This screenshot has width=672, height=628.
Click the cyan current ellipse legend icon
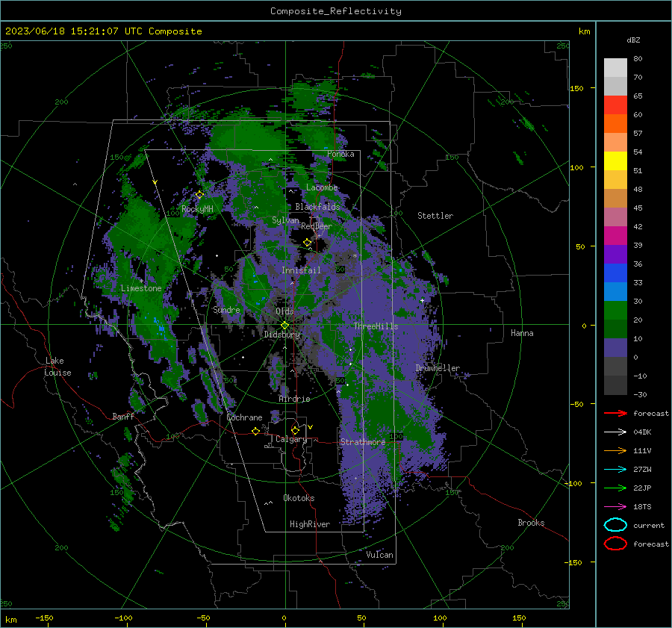615,525
